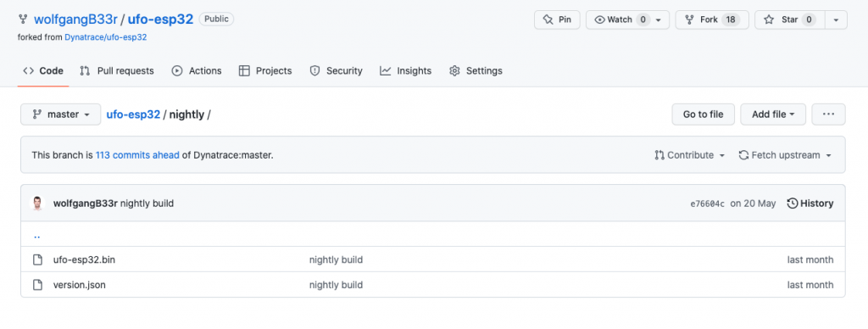This screenshot has height=329, width=868.
Task: Open the ufo-esp32.bin file
Action: pyautogui.click(x=84, y=259)
